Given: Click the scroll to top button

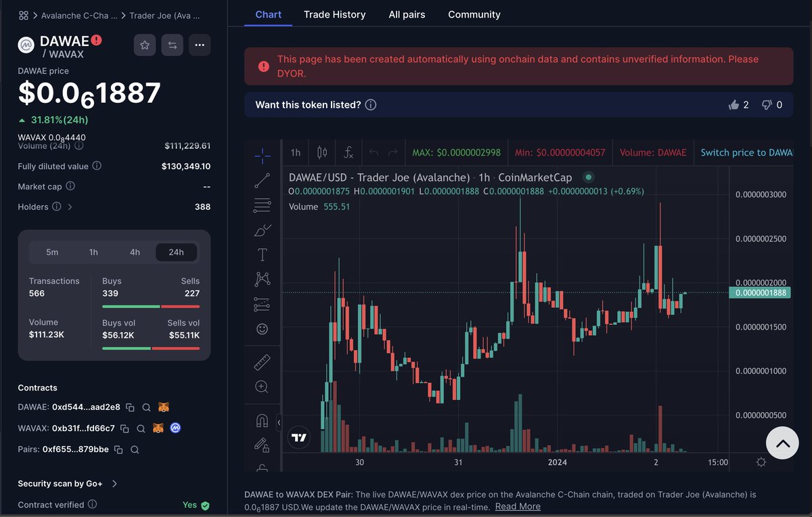Looking at the screenshot, I should [x=783, y=444].
